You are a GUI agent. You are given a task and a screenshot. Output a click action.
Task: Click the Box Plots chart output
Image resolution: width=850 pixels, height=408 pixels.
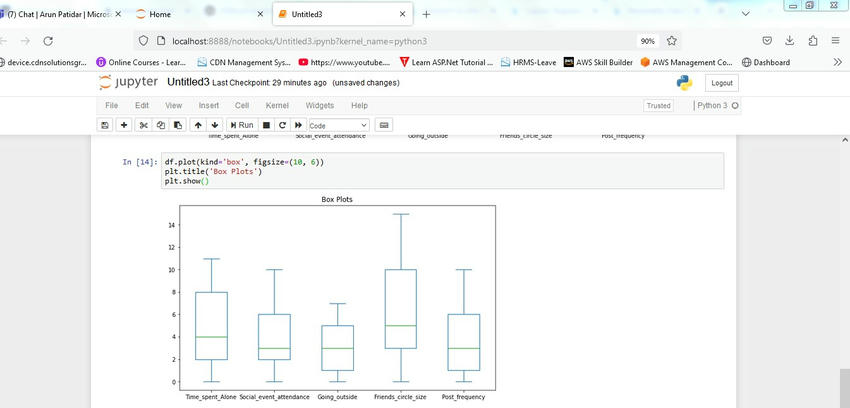tap(331, 298)
